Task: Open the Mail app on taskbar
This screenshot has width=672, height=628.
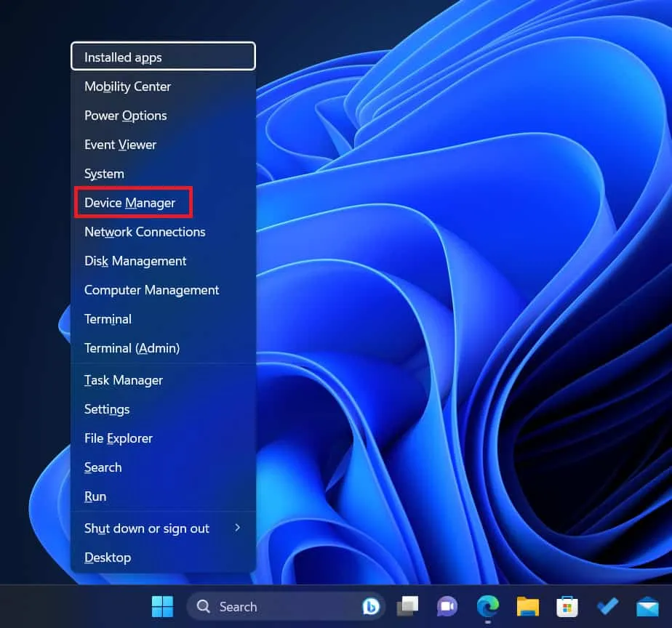Action: coord(647,607)
